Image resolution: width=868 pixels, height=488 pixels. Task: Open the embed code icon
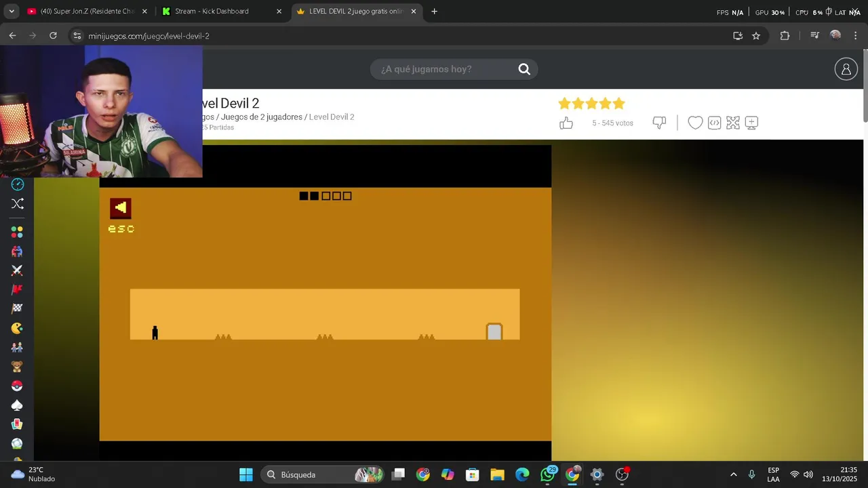714,123
